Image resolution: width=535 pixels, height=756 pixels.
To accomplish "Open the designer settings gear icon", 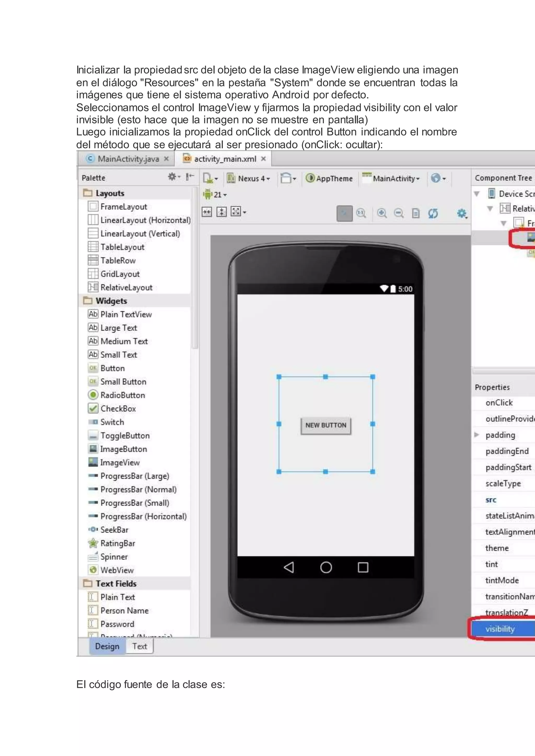I will click(462, 213).
